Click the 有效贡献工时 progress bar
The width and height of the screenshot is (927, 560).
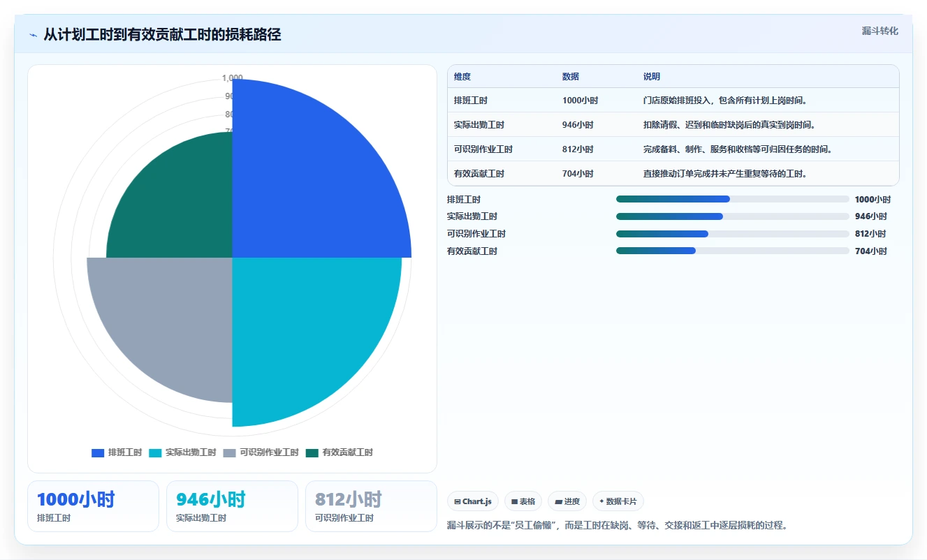click(733, 251)
